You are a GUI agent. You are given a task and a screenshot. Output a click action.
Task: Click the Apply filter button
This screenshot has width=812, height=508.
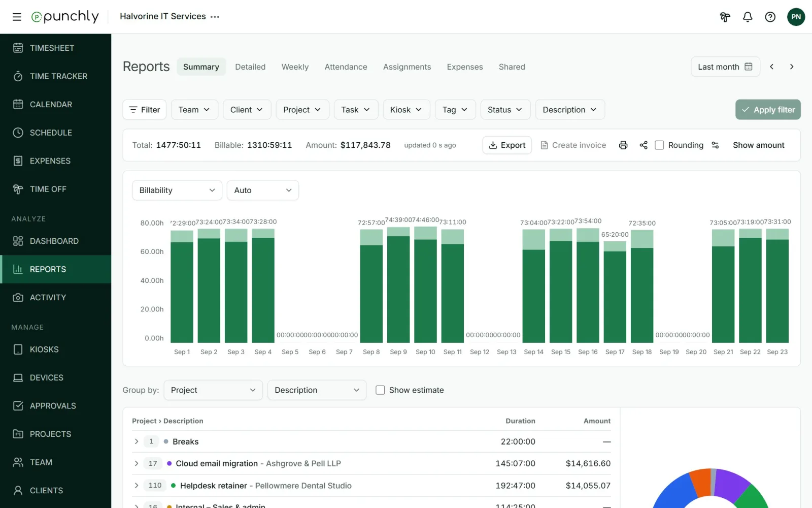(768, 110)
